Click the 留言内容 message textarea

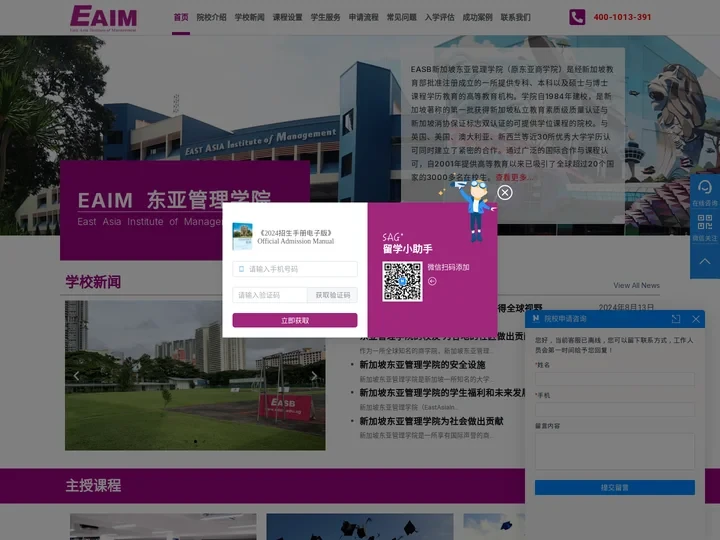[x=614, y=451]
